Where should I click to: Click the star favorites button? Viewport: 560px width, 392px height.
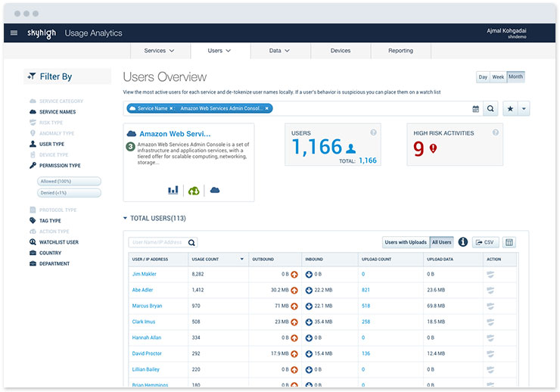pyautogui.click(x=510, y=108)
